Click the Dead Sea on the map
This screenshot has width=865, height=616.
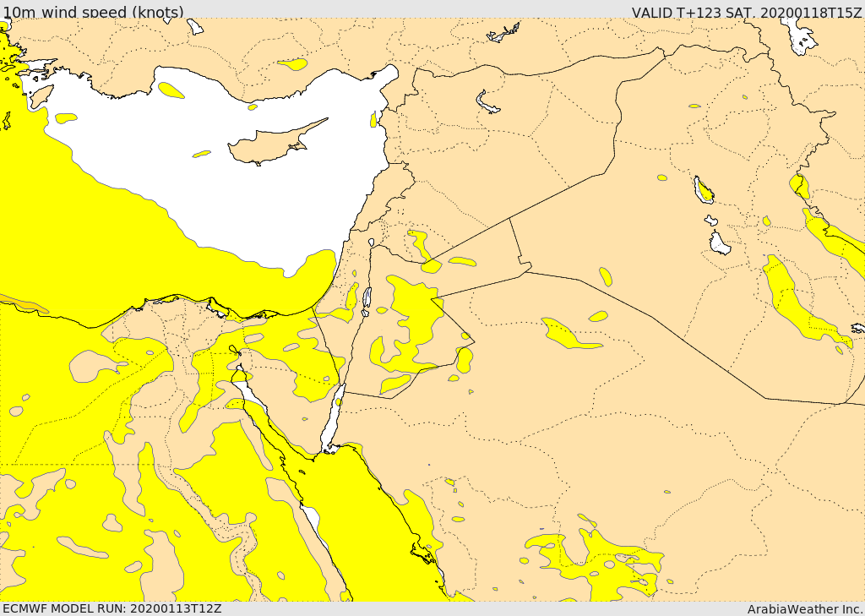coord(367,297)
